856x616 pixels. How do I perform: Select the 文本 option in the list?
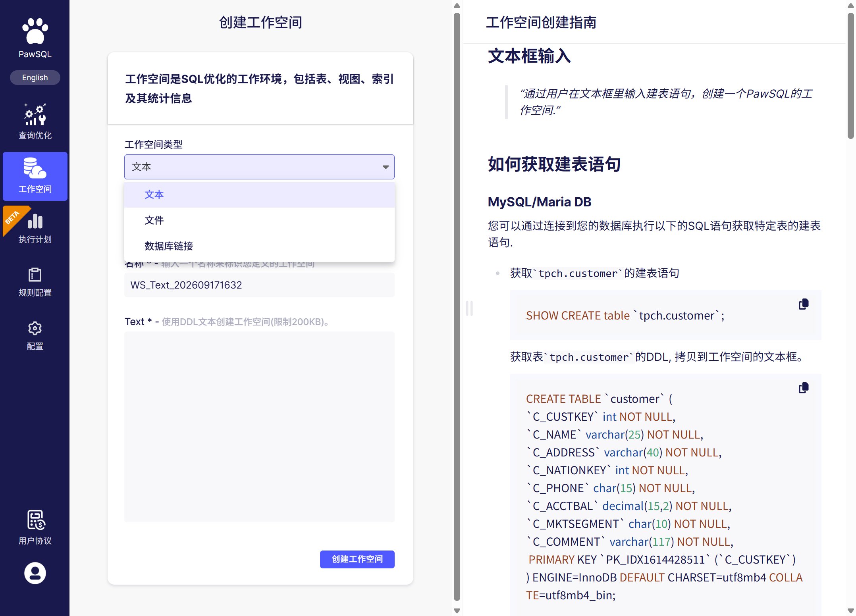(x=259, y=194)
